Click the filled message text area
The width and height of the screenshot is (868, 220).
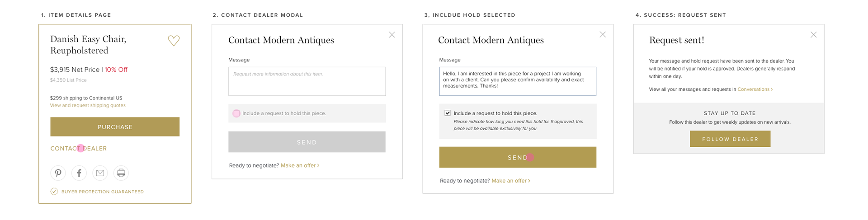518,81
